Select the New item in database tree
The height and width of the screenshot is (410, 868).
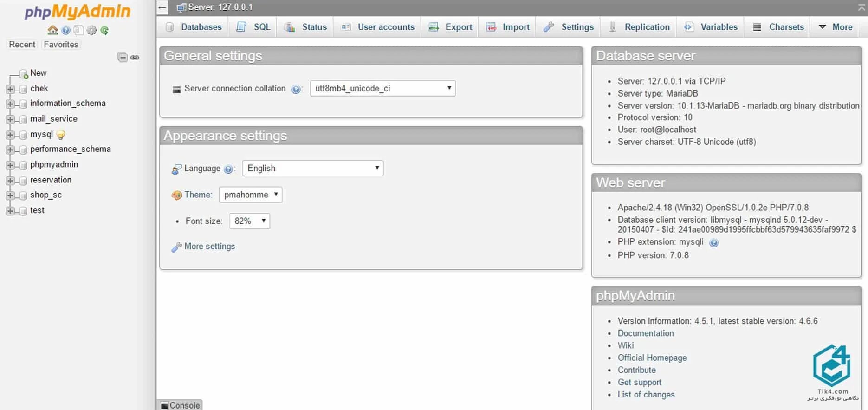[38, 73]
